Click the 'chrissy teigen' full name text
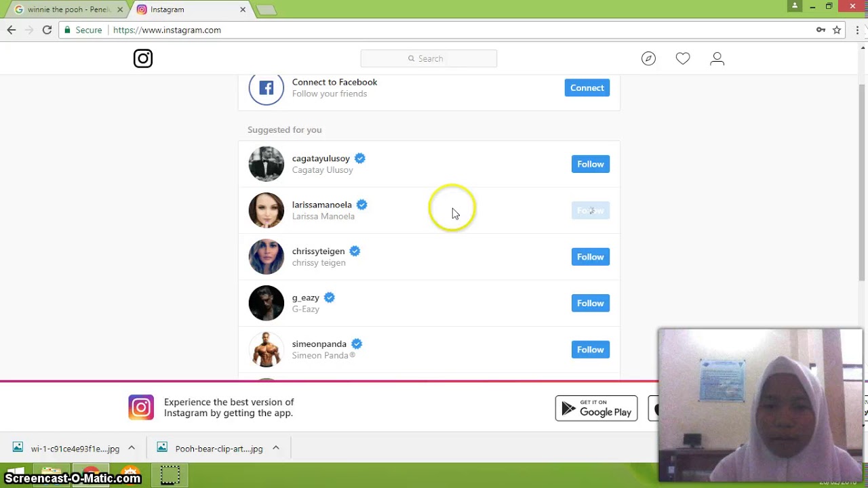The image size is (868, 488). pyautogui.click(x=319, y=263)
